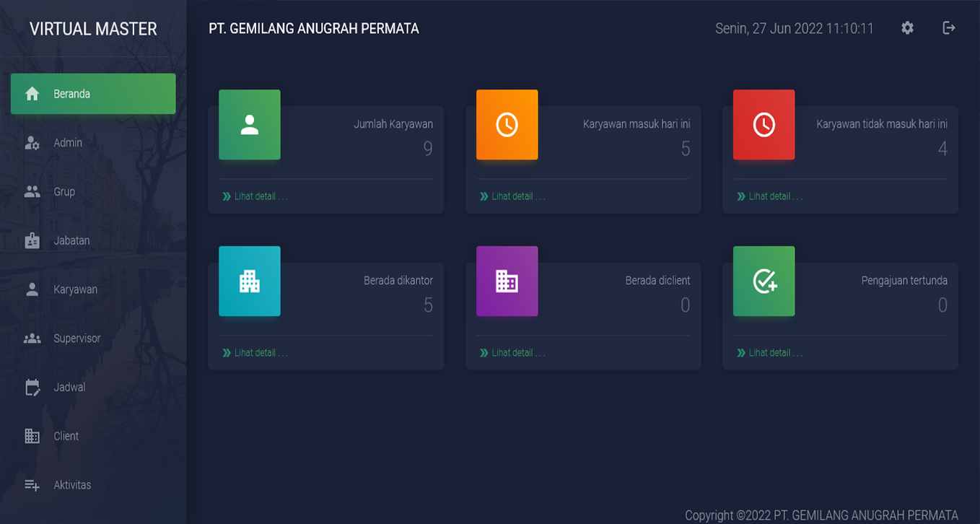Click the Supervisor group icon
The width and height of the screenshot is (980, 524).
[x=32, y=338]
